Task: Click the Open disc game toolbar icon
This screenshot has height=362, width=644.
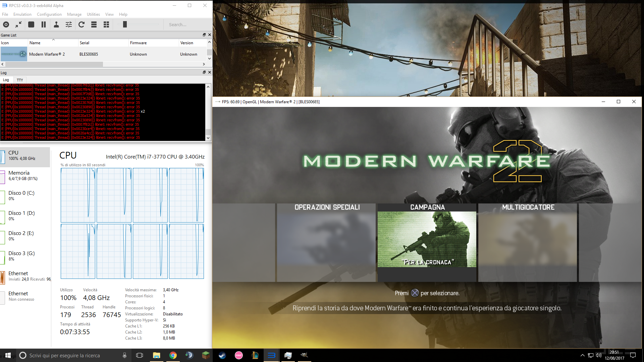Action: (6, 24)
